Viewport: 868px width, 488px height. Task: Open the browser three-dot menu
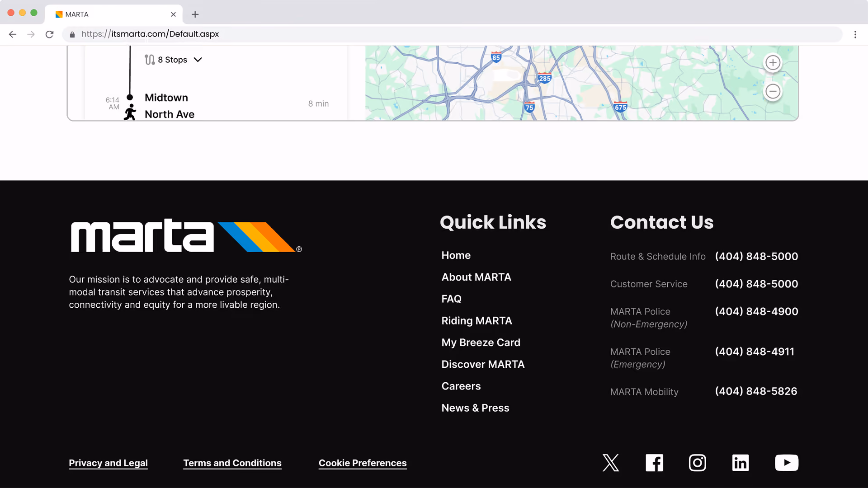pyautogui.click(x=855, y=34)
